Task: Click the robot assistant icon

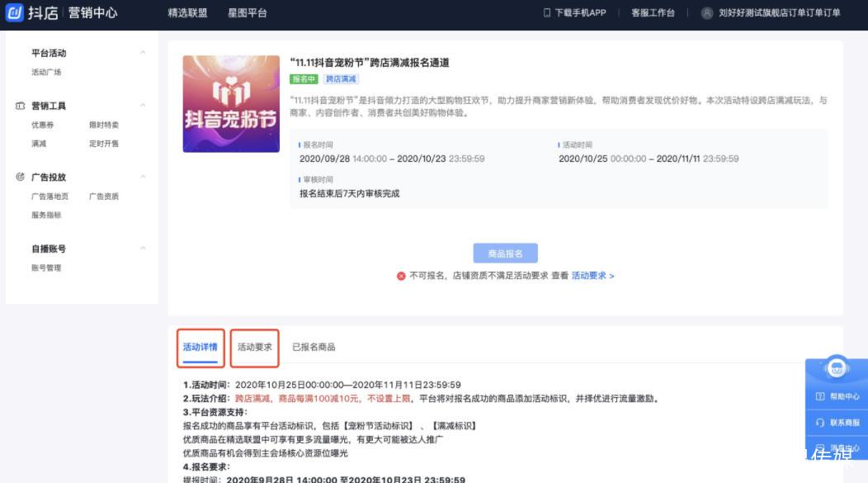Action: coord(837,367)
